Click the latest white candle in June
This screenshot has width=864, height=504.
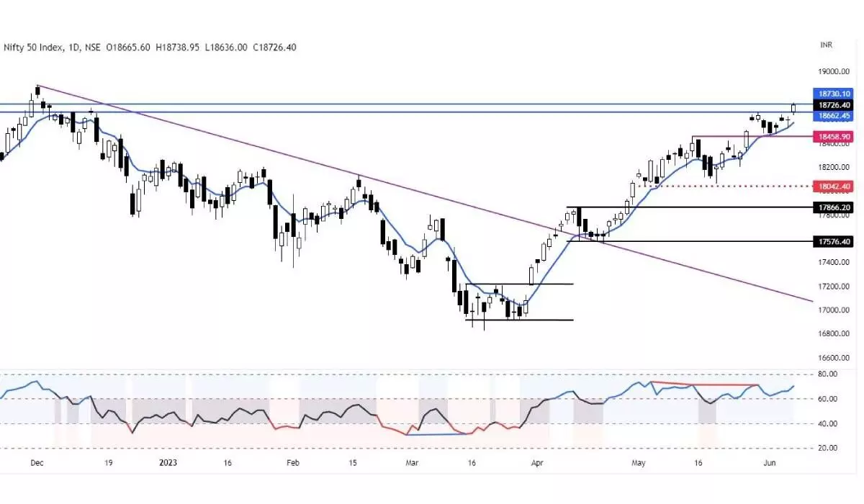[793, 108]
